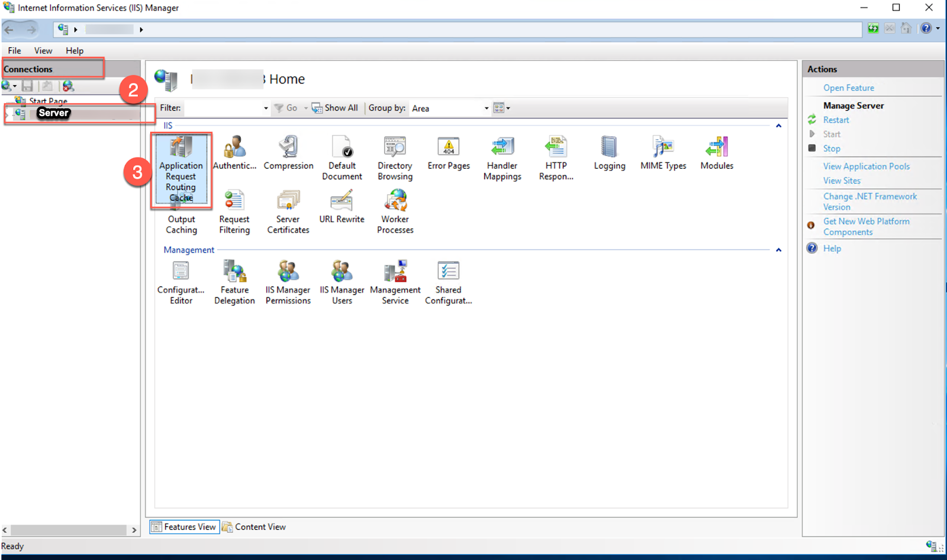
Task: Click View Sites link
Action: coord(842,181)
